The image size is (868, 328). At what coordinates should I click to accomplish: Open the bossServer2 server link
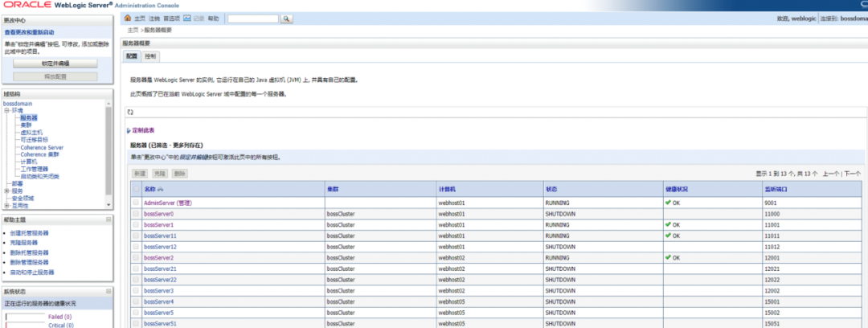tap(159, 257)
